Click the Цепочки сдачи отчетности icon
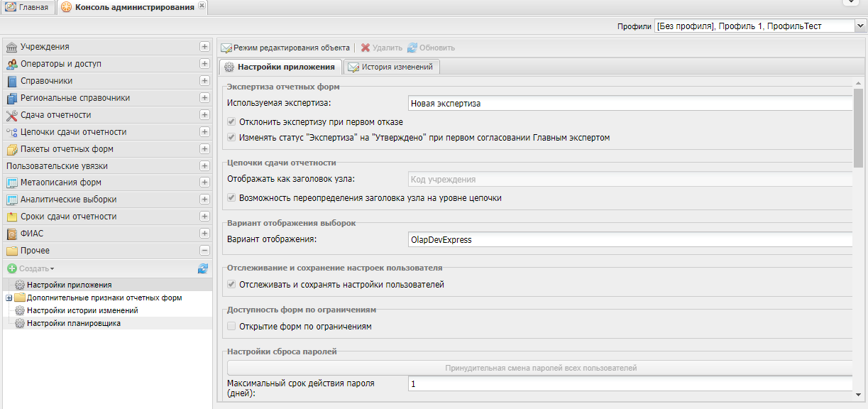Viewport: 868px width, 409px height. click(12, 132)
